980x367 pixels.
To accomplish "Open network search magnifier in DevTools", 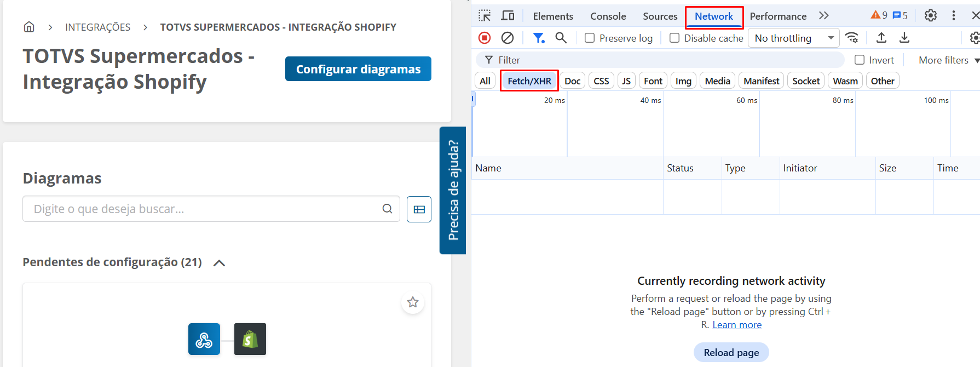I will click(561, 38).
